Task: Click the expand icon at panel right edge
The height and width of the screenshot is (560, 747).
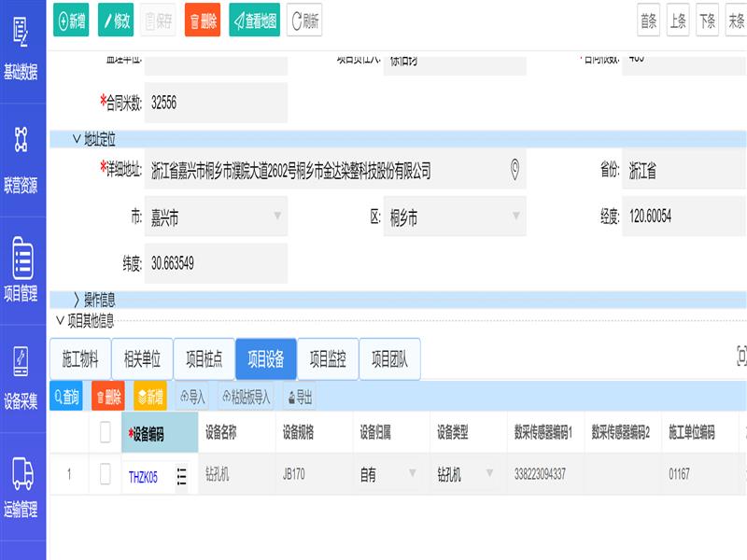Action: pos(741,355)
